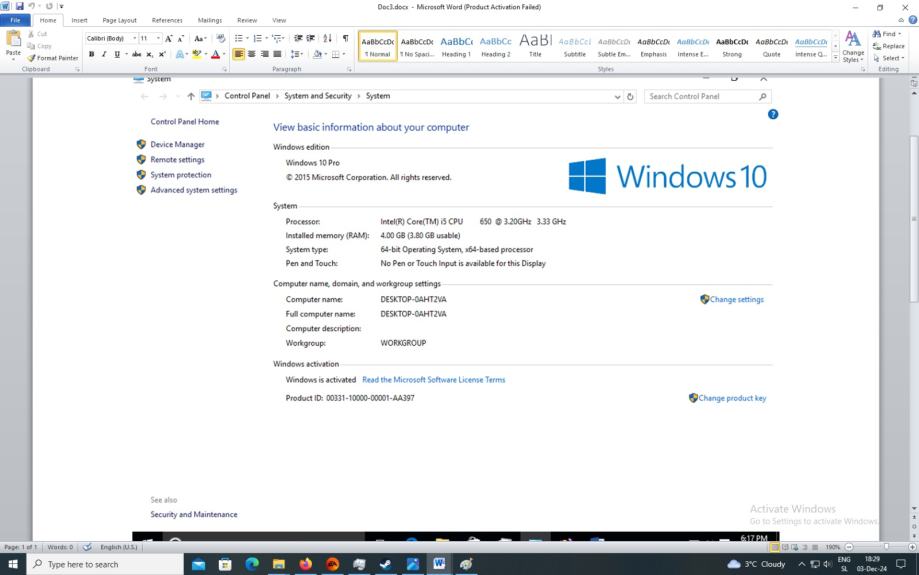Open the Select dropdown in Editing

pyautogui.click(x=890, y=58)
